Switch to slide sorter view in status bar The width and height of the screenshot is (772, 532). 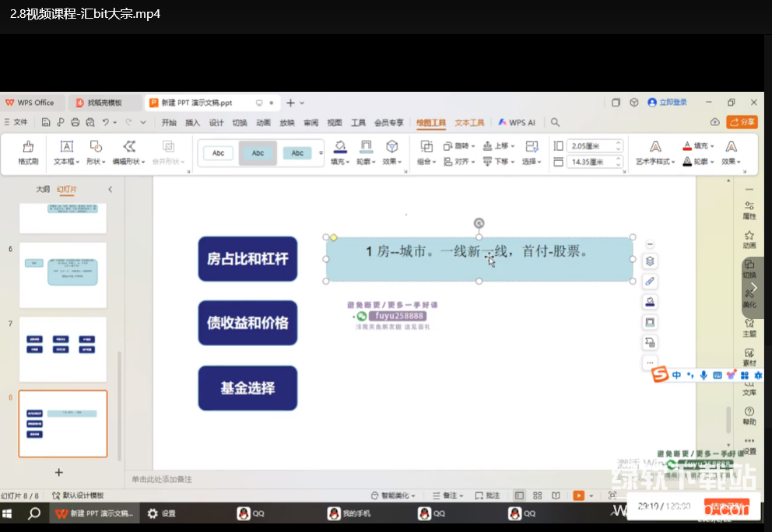(537, 495)
